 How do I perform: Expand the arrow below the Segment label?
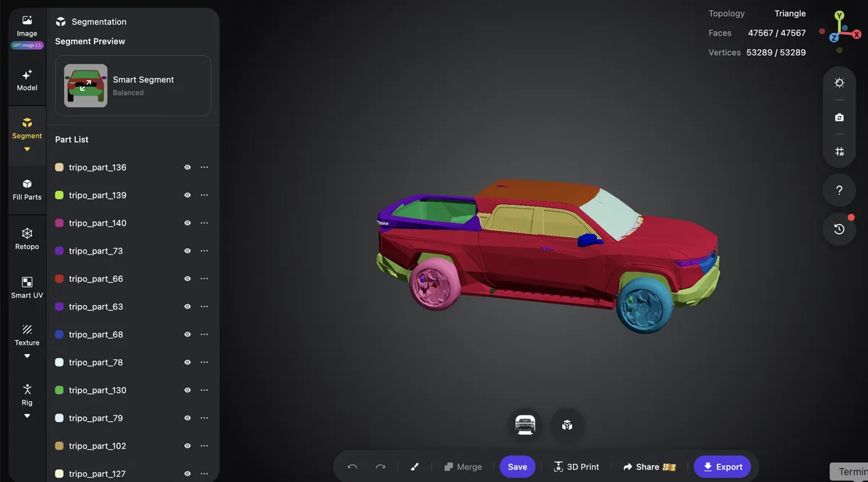click(27, 150)
